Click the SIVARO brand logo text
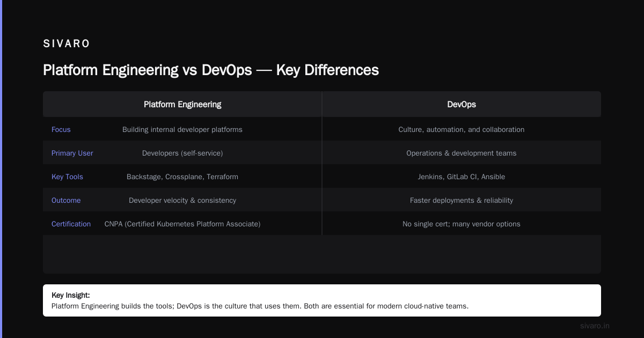The width and height of the screenshot is (644, 338). click(x=67, y=44)
